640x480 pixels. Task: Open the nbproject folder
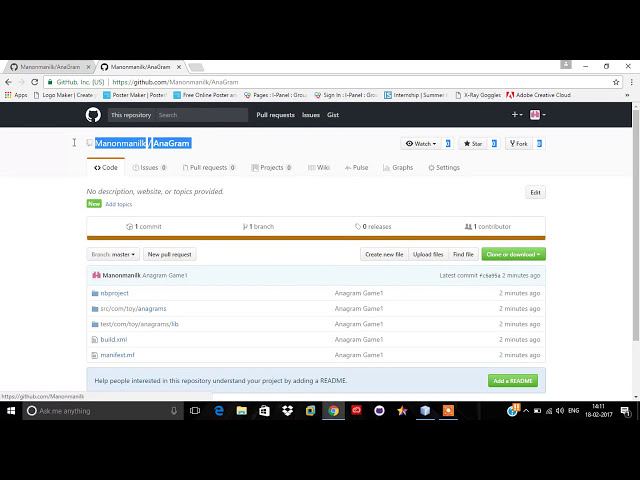point(114,293)
